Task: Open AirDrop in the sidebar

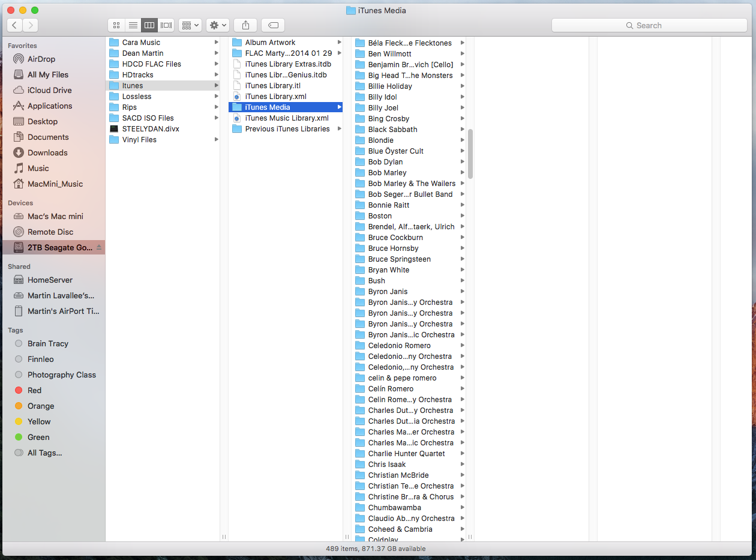Action: pos(53,59)
